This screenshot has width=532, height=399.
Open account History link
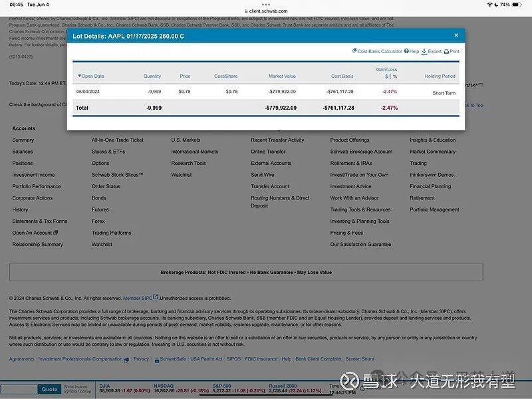click(x=20, y=209)
